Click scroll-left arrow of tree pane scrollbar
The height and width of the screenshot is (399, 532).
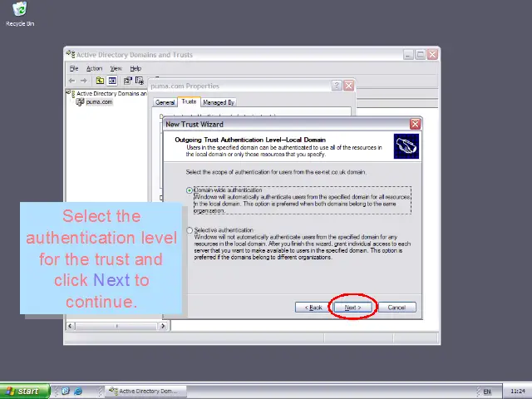[70, 326]
